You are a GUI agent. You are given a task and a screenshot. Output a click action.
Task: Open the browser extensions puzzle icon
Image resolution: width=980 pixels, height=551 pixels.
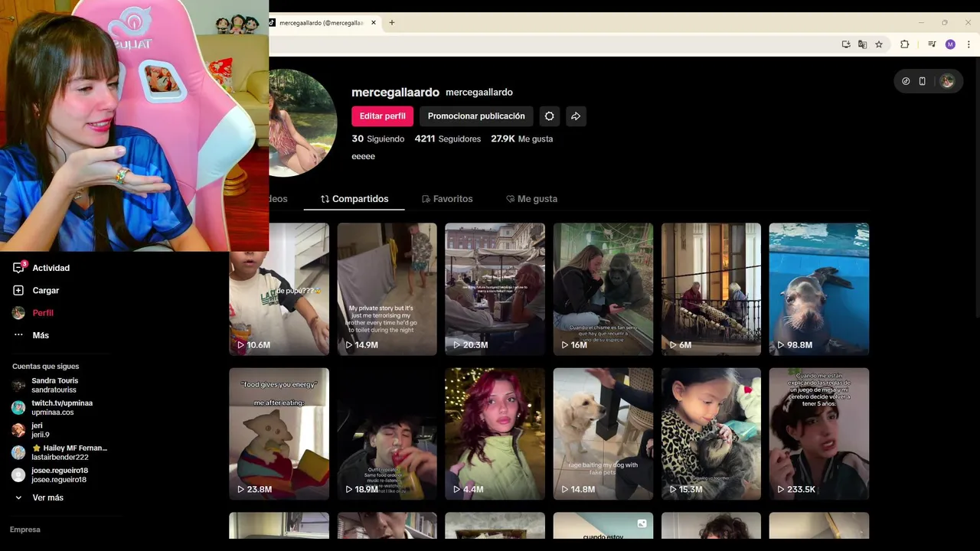click(904, 44)
